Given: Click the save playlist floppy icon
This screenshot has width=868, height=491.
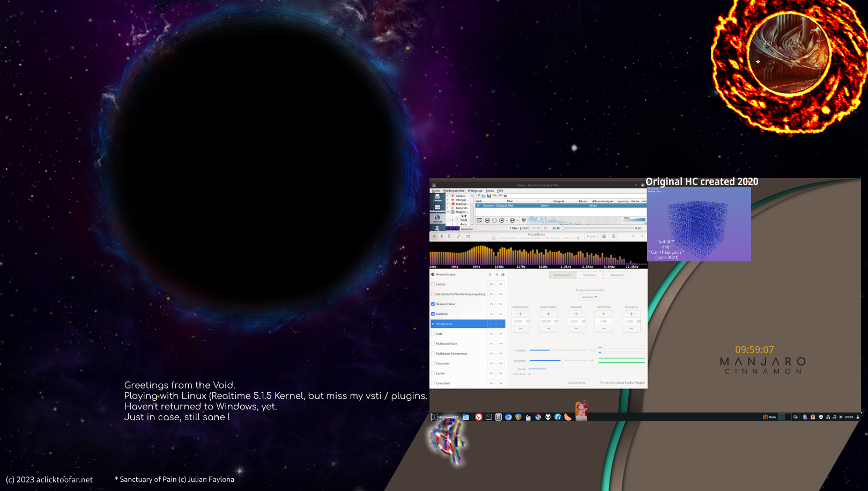Looking at the screenshot, I should pyautogui.click(x=489, y=196).
